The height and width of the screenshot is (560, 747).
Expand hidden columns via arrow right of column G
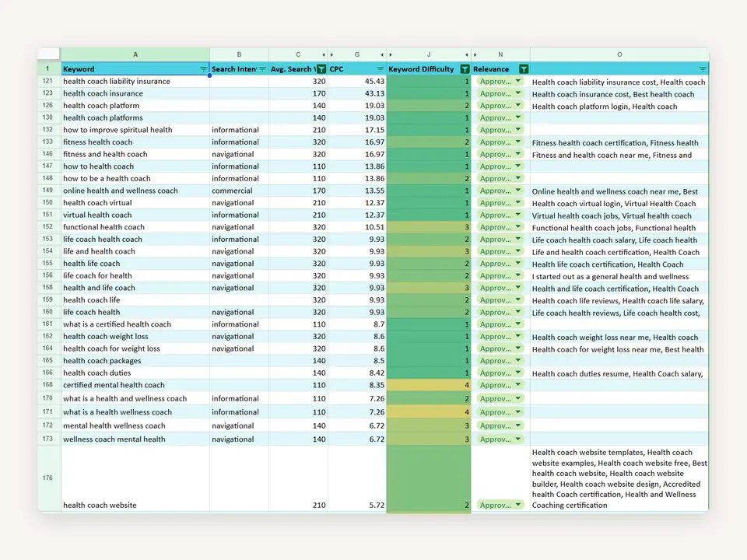coord(382,54)
